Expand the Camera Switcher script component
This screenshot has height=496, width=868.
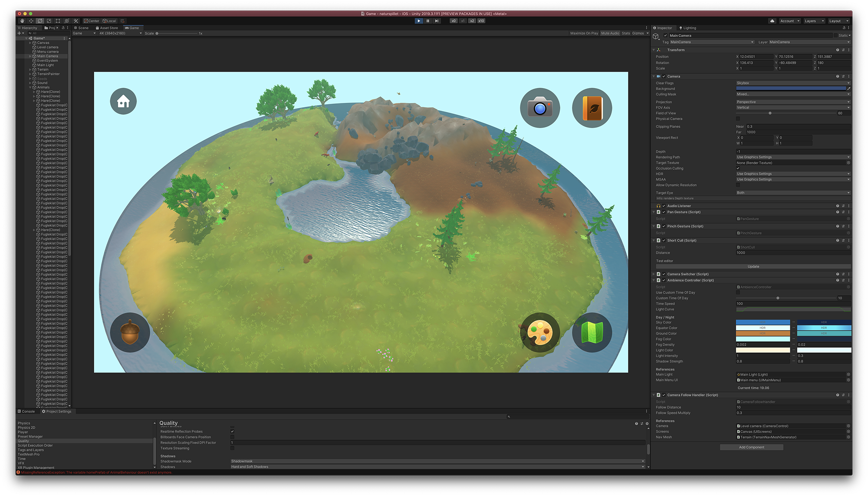click(x=654, y=274)
